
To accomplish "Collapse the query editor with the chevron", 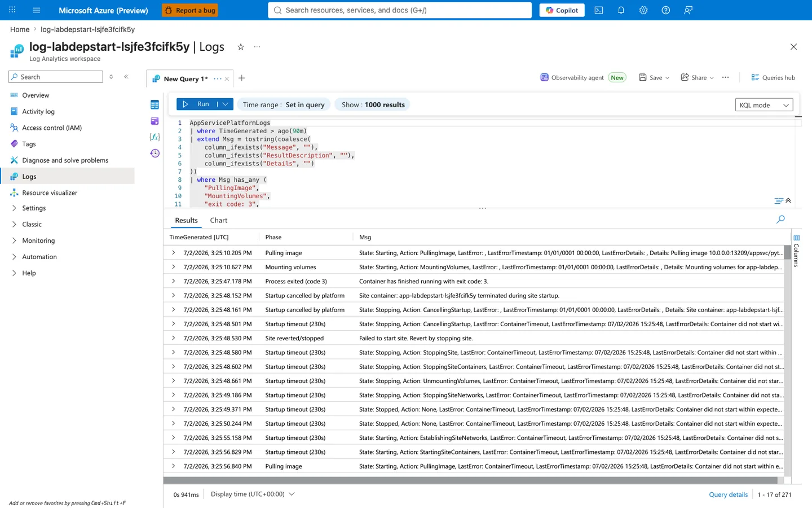I will point(788,200).
